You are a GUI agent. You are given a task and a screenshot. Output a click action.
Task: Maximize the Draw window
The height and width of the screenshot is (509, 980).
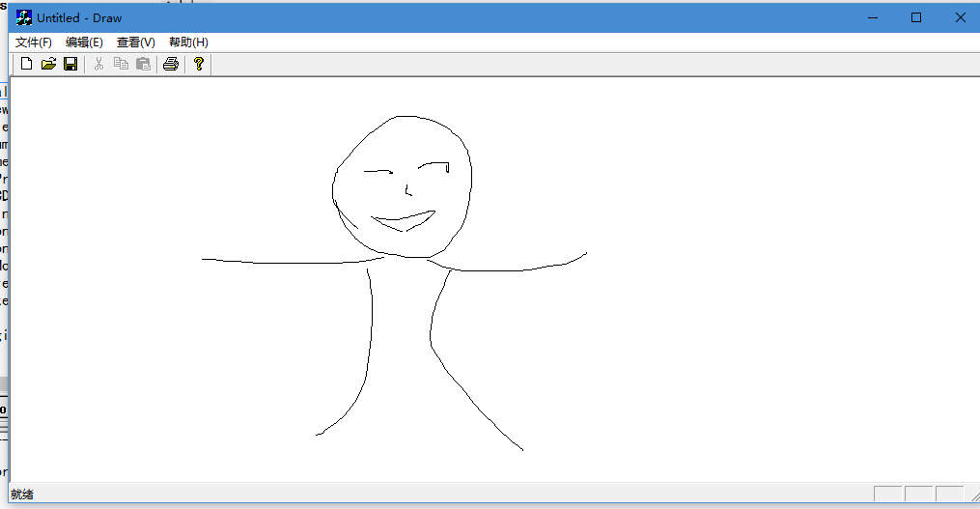(916, 17)
